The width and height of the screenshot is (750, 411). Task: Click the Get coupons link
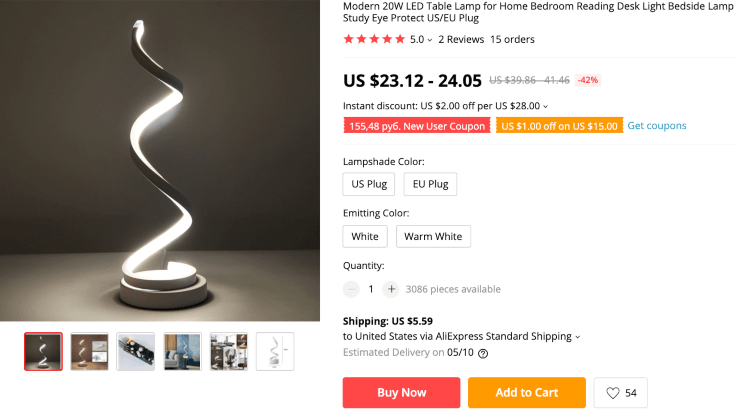(657, 126)
